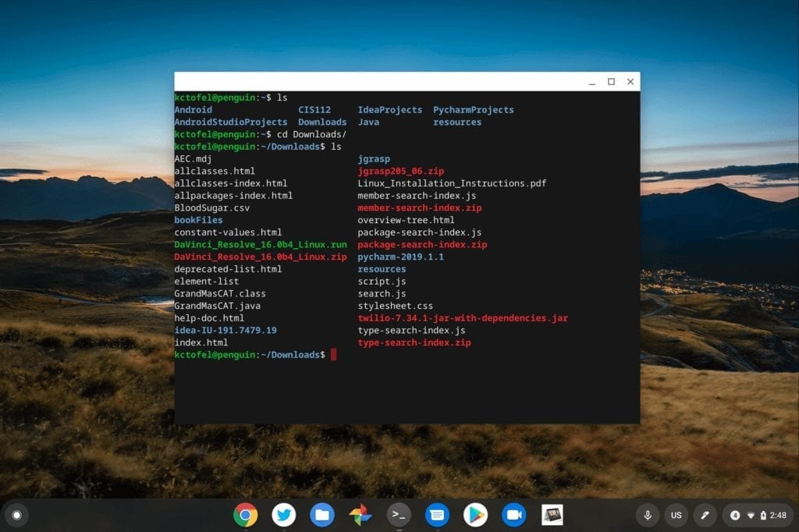Select the script.js file name
The width and height of the screenshot is (799, 532).
(x=382, y=282)
